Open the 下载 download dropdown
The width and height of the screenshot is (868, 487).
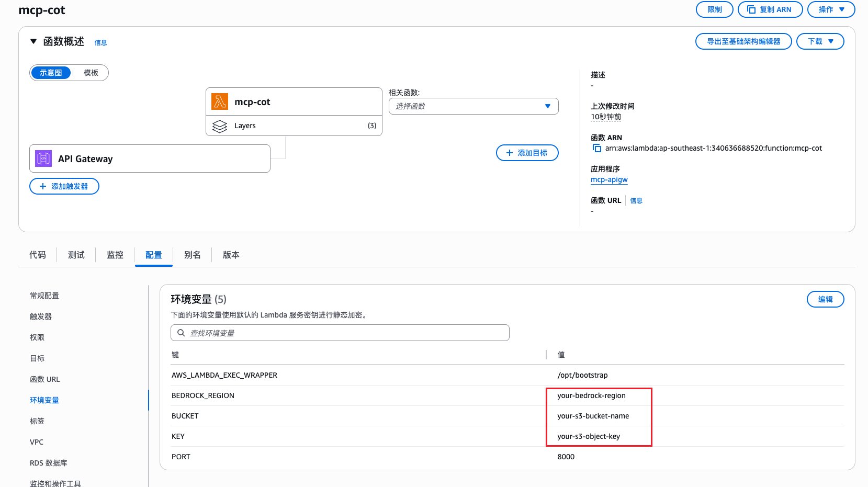coord(820,41)
